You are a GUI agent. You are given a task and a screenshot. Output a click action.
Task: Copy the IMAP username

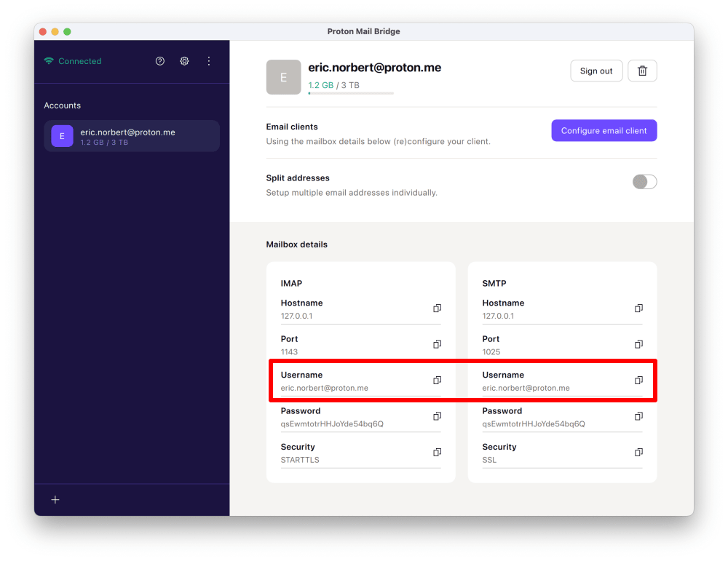437,380
